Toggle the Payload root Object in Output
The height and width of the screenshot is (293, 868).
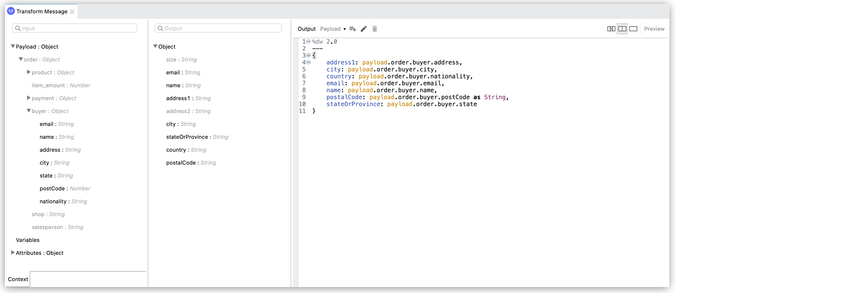click(156, 46)
